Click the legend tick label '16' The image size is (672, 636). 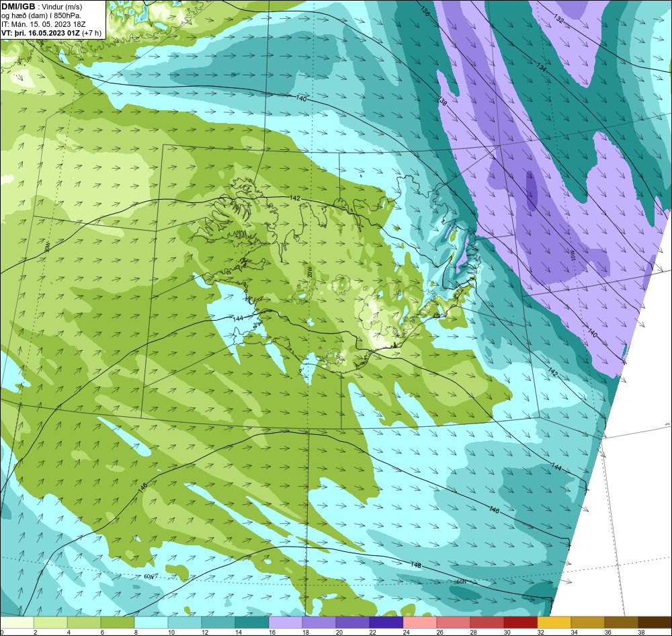point(271,632)
